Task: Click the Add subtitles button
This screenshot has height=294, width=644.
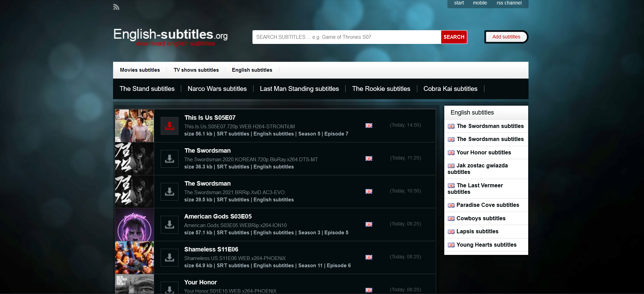Action: click(506, 37)
